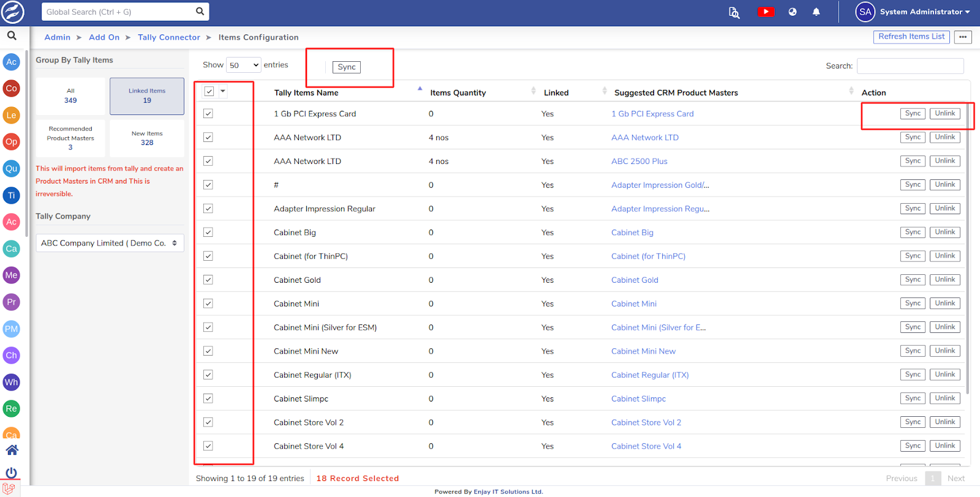980x497 pixels.
Task: Uncheck Adapter Impression Regular row checkbox
Action: click(208, 209)
